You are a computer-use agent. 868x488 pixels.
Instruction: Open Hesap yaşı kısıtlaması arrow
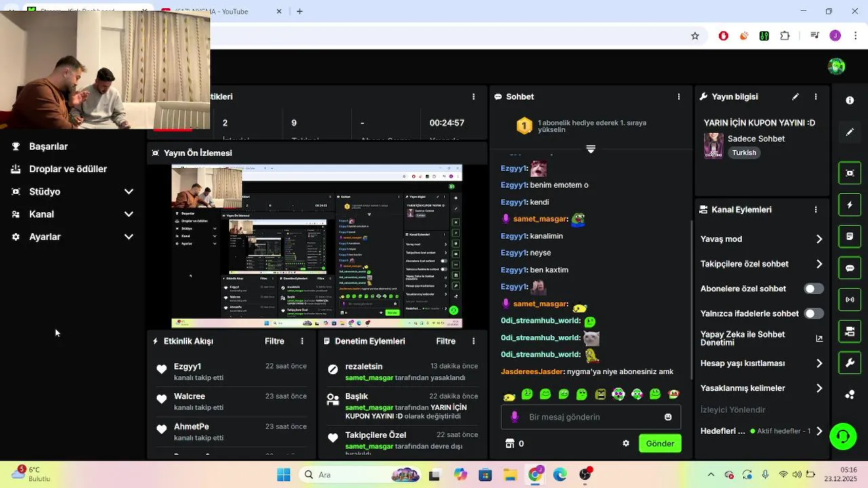(819, 363)
